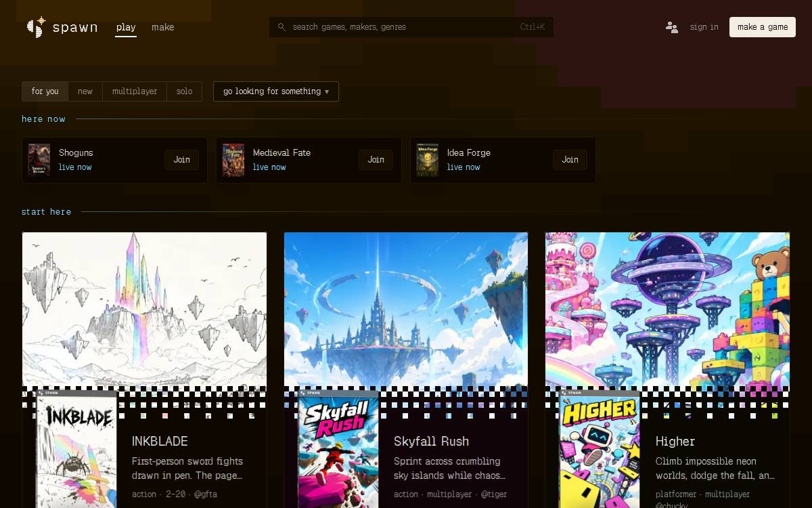Click platformer · multiplayer tags on Higher

point(702,494)
